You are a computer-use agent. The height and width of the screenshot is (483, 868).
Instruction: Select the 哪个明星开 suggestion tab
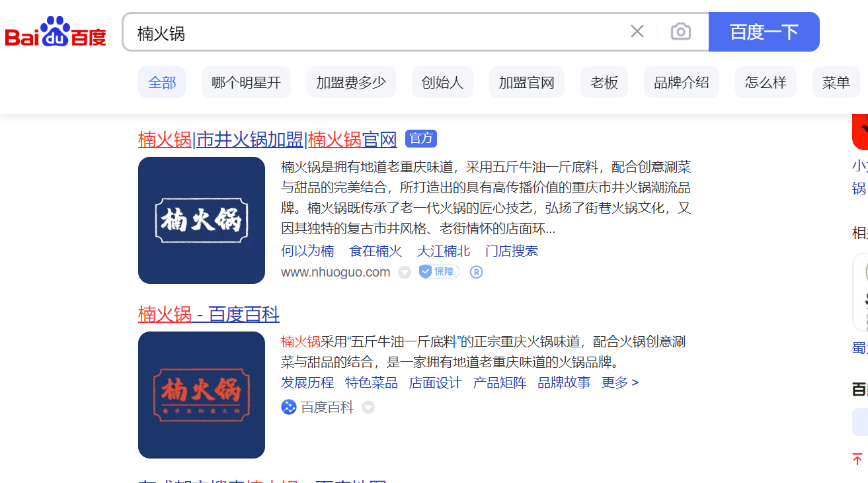coord(246,83)
